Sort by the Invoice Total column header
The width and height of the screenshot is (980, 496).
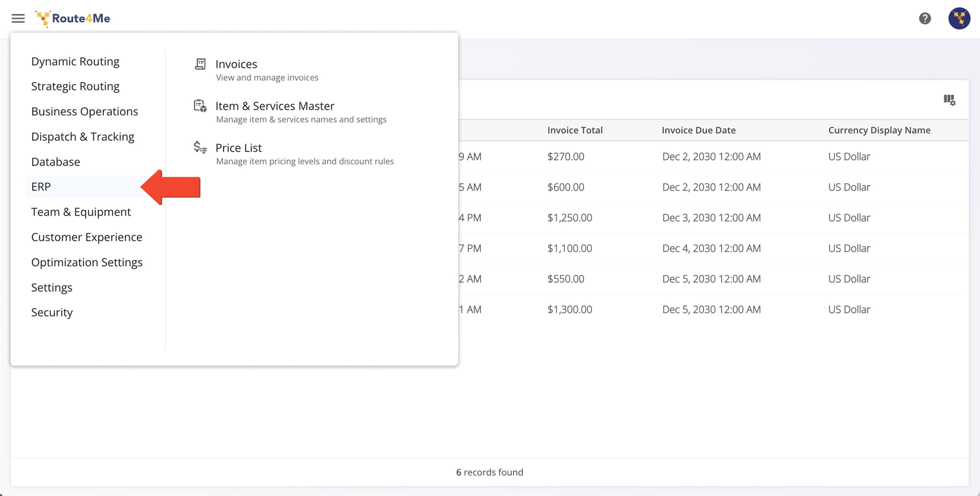[574, 130]
